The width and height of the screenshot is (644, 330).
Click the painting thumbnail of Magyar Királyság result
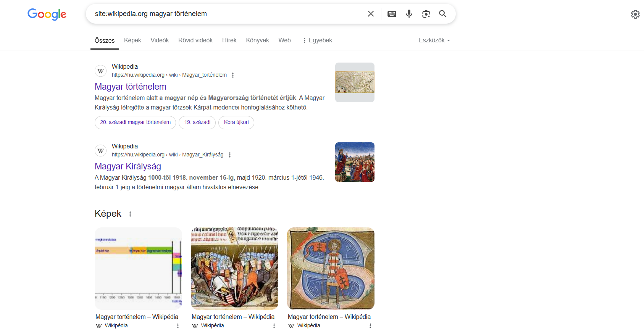pyautogui.click(x=355, y=162)
